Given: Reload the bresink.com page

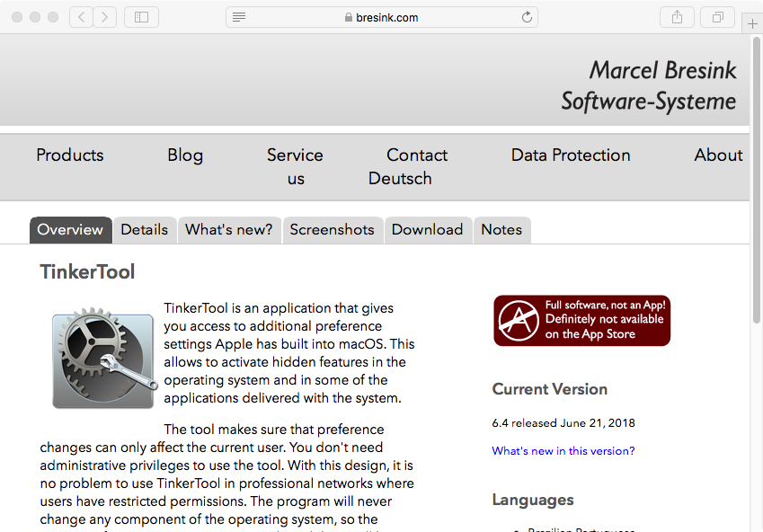Looking at the screenshot, I should 527,17.
